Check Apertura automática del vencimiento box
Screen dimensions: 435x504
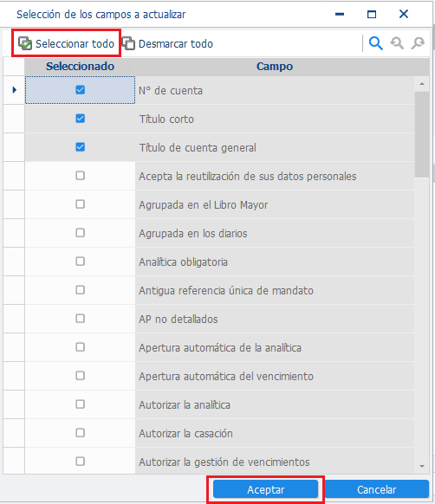click(80, 376)
